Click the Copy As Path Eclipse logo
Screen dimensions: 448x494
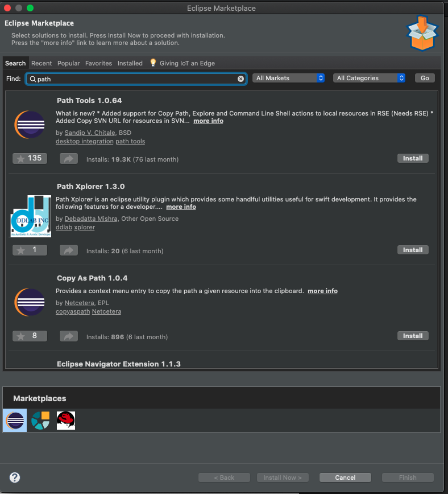30,302
